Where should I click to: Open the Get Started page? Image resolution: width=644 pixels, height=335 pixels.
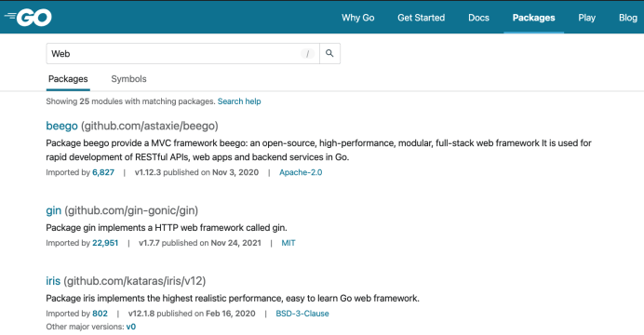421,18
